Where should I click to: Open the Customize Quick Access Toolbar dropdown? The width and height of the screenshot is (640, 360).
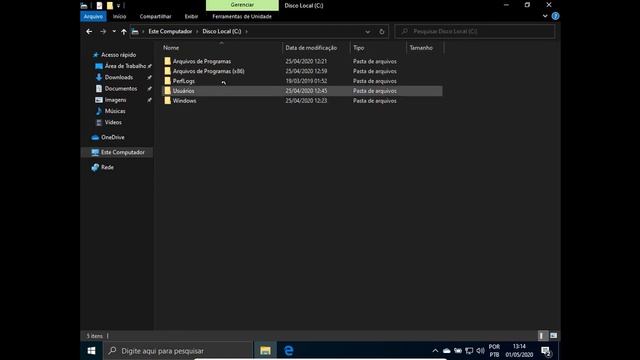(119, 6)
